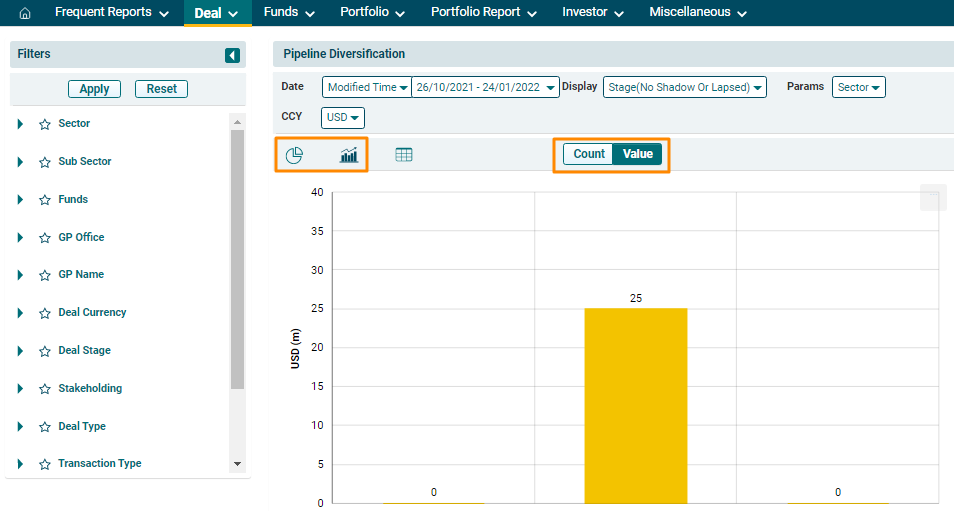Open the Investor menu
954x511 pixels.
pyautogui.click(x=592, y=13)
